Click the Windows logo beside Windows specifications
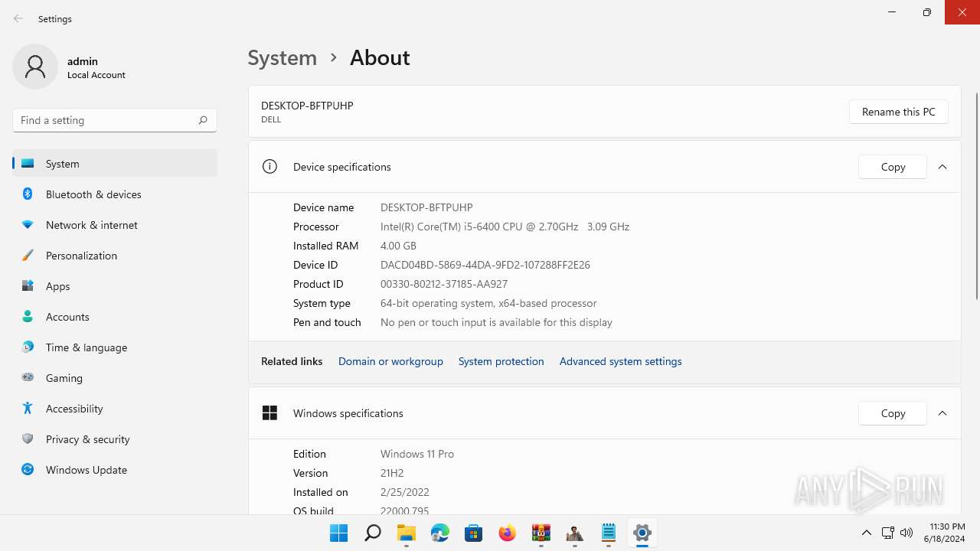 pyautogui.click(x=269, y=413)
